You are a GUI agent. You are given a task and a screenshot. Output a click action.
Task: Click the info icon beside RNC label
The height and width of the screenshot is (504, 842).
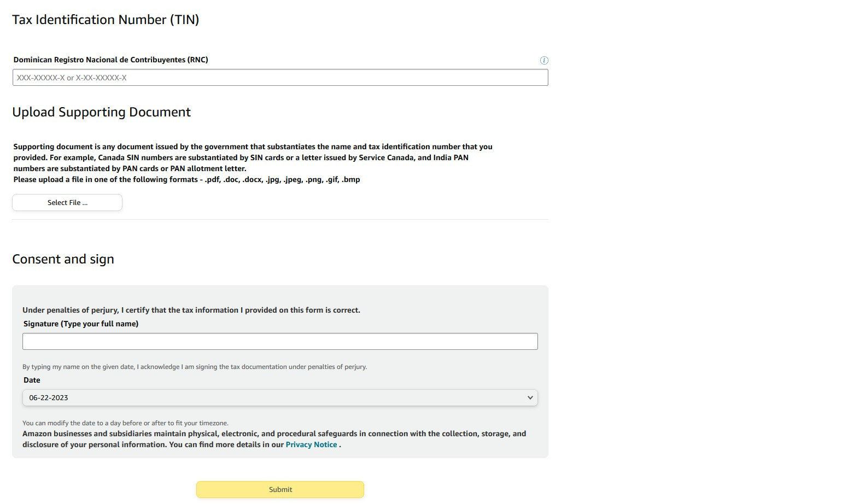click(x=544, y=60)
